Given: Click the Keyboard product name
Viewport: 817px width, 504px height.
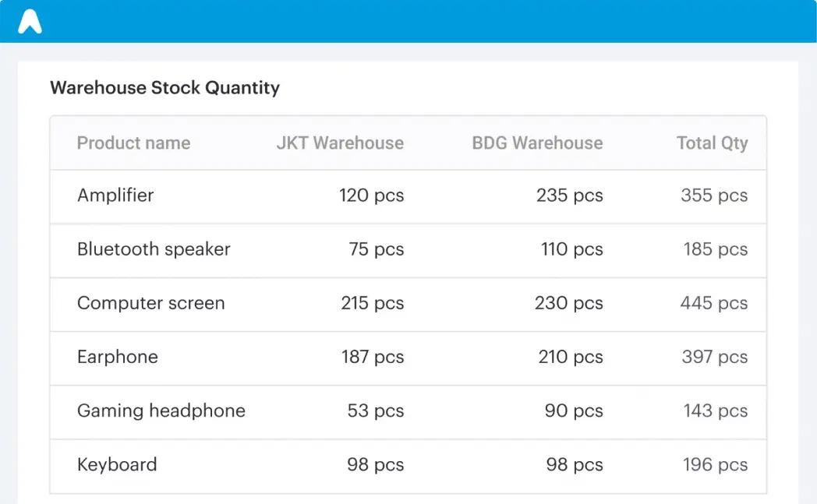Looking at the screenshot, I should [117, 464].
